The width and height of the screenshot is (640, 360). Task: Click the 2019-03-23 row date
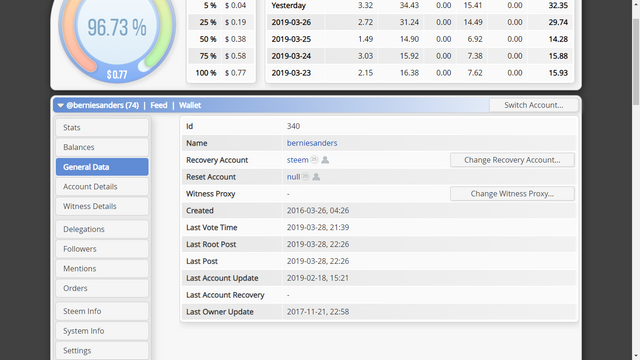tap(291, 73)
